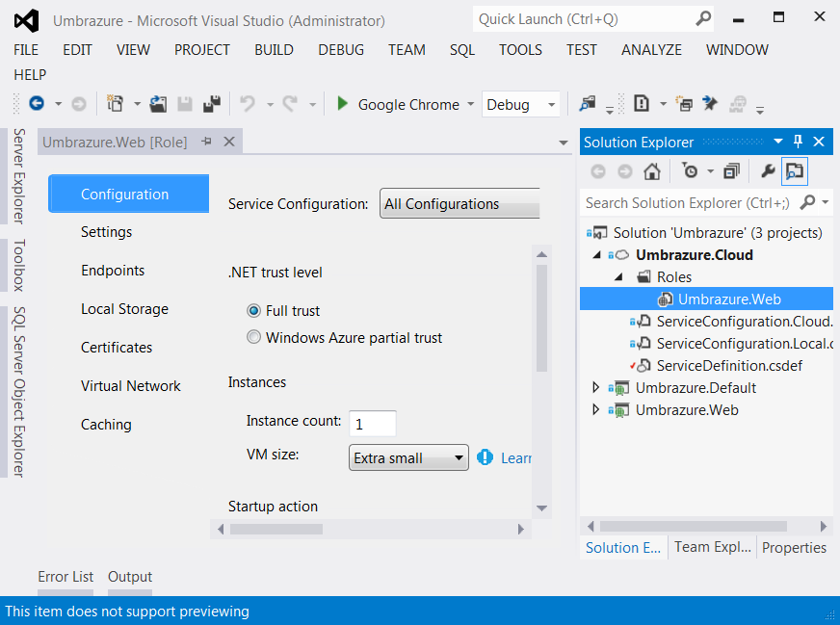Select the Full trust radio button
This screenshot has width=840, height=625.
pyautogui.click(x=254, y=311)
